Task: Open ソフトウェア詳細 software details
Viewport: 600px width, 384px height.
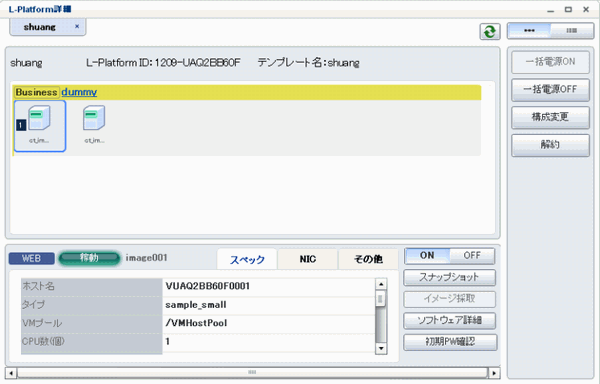Action: click(449, 321)
